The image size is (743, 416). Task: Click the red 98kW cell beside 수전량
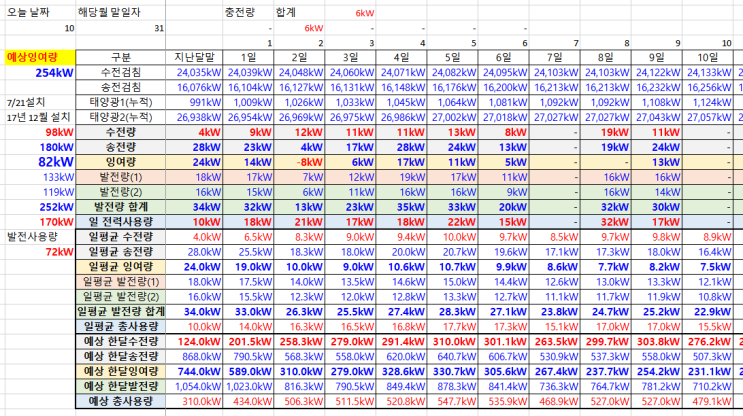click(40, 132)
